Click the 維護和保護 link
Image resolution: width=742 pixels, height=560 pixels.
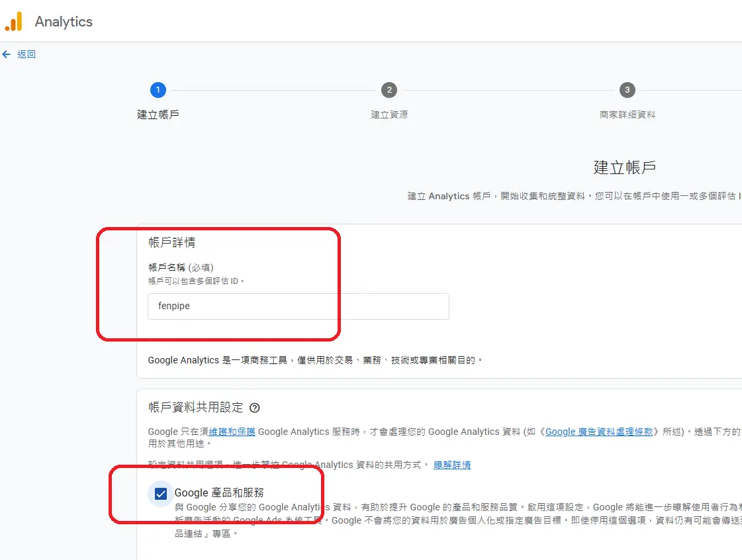point(230,431)
